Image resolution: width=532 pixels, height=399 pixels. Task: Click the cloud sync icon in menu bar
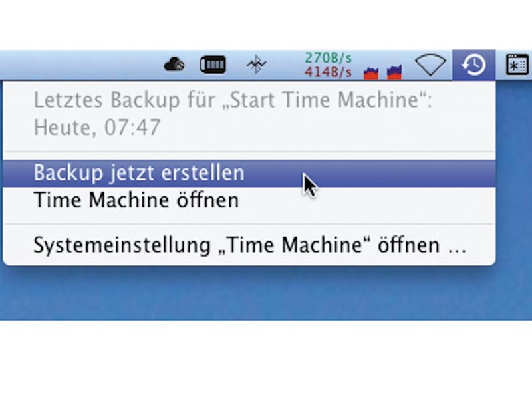(x=174, y=64)
